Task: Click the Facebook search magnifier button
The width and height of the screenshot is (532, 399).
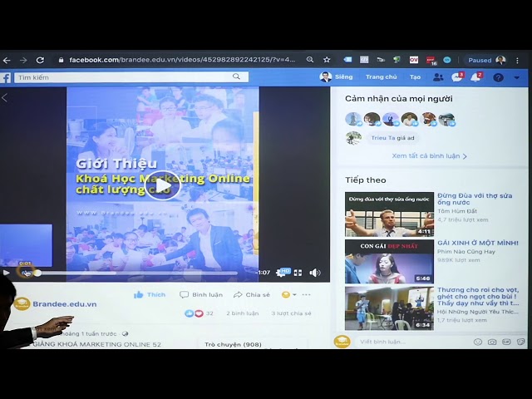Action: pyautogui.click(x=236, y=76)
